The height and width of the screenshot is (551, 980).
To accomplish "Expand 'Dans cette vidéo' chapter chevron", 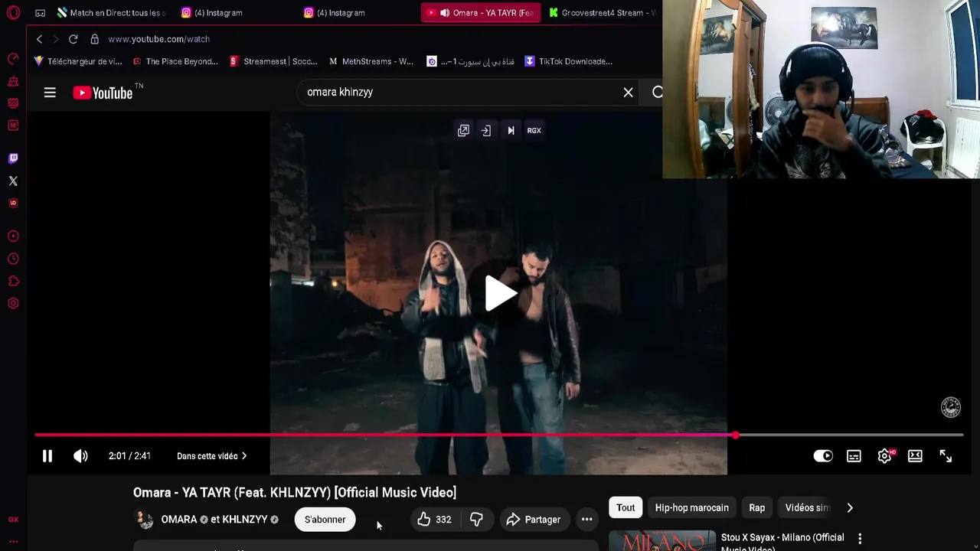I will coord(244,456).
